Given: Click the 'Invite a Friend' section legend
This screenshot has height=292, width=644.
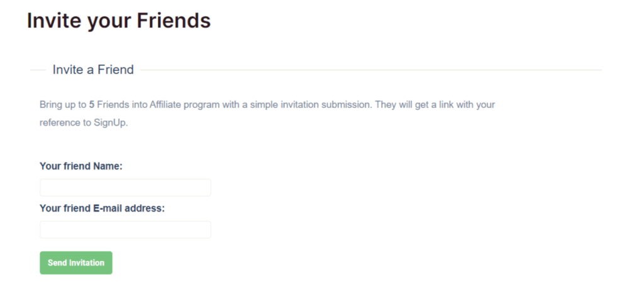Looking at the screenshot, I should (93, 70).
